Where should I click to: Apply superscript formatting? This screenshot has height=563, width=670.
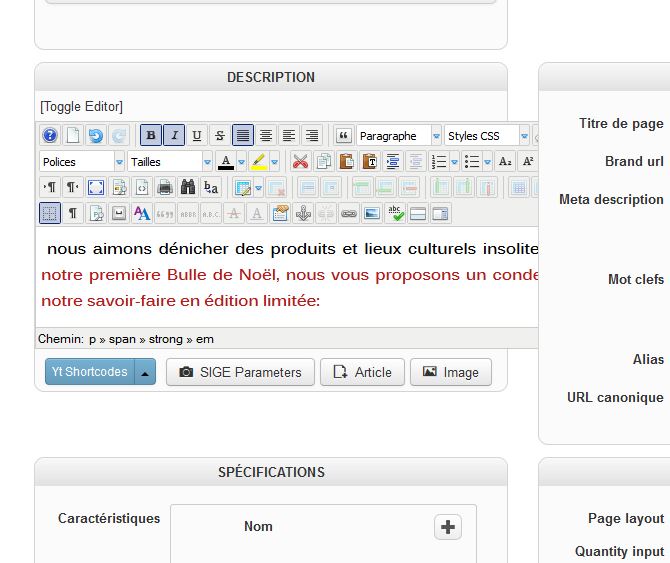click(x=528, y=162)
